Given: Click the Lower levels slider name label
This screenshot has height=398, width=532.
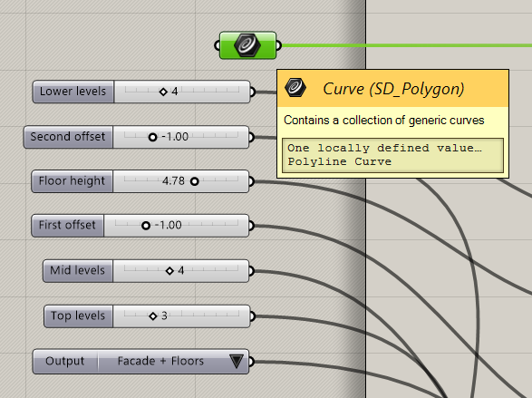Looking at the screenshot, I should pos(73,92).
